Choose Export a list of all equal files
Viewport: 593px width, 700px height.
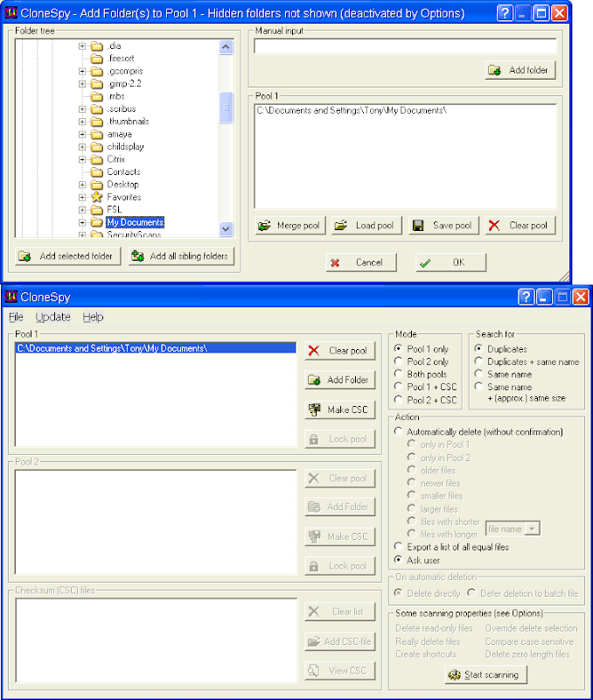click(x=398, y=547)
